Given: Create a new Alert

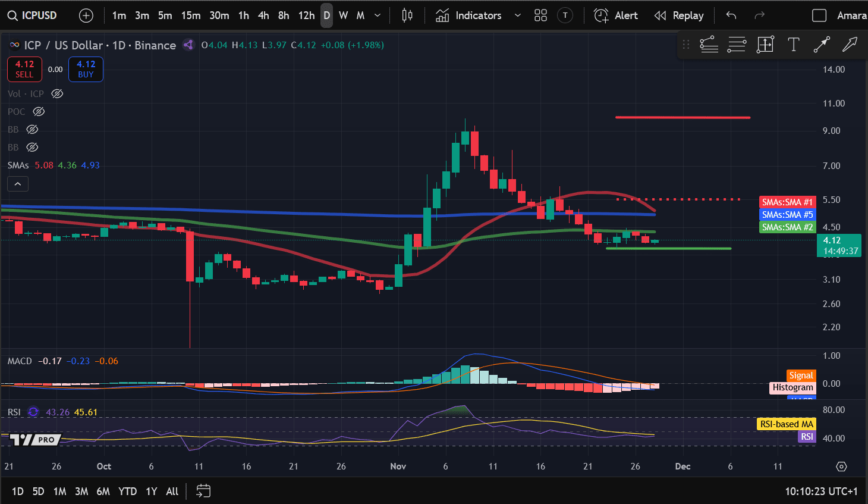Looking at the screenshot, I should click(616, 15).
